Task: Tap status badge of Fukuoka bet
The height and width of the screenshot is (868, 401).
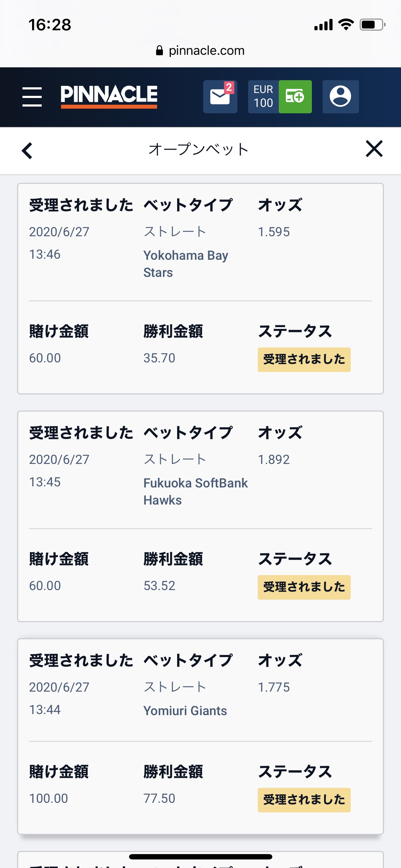Action: (304, 587)
